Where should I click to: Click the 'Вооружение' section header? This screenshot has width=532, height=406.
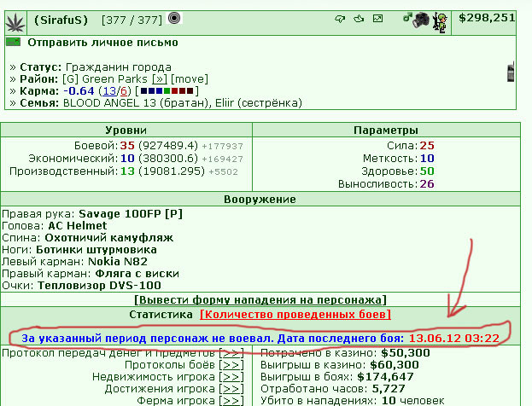260,200
